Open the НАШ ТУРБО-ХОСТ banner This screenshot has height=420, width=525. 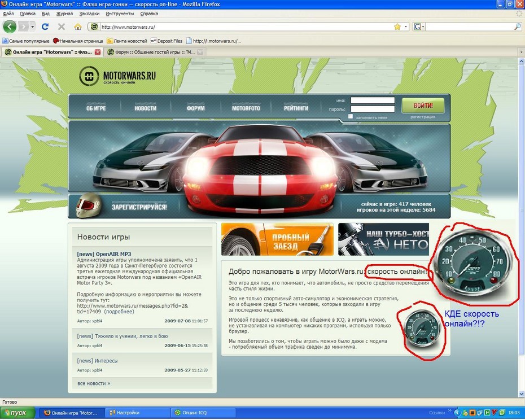[x=383, y=239]
